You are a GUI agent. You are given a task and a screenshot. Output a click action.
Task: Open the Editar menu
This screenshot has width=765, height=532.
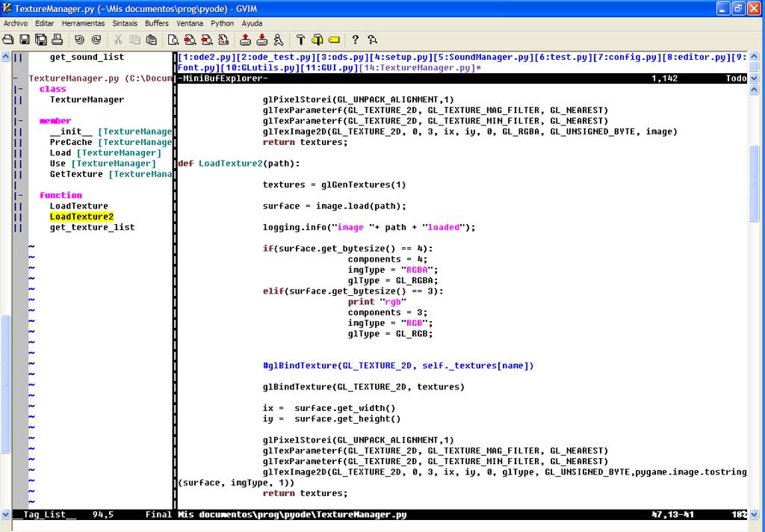(44, 23)
